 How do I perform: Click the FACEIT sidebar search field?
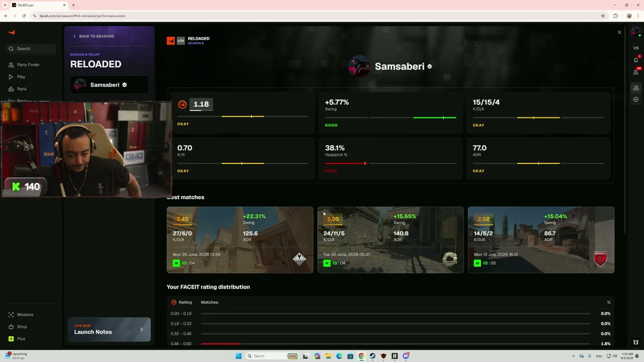coord(31,49)
